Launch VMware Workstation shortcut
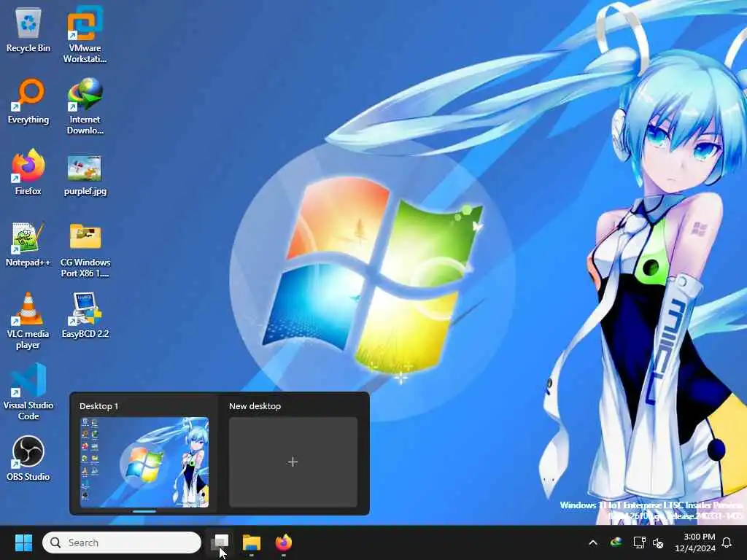This screenshot has width=747, height=560. coord(85,34)
